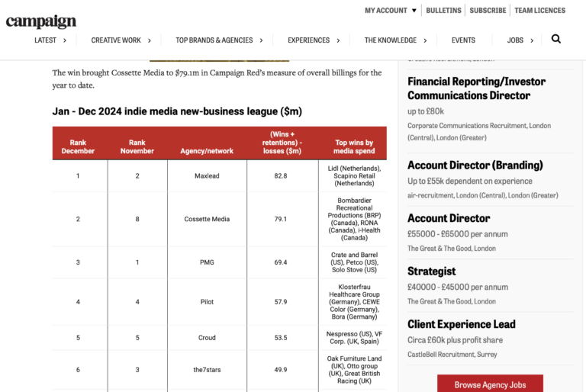The width and height of the screenshot is (586, 392).
Task: Open Creative Work nav item
Action: 116,40
